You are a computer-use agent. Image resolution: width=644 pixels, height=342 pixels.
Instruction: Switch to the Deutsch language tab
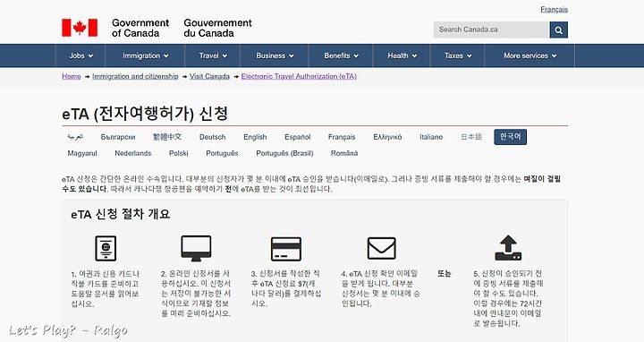click(x=212, y=137)
